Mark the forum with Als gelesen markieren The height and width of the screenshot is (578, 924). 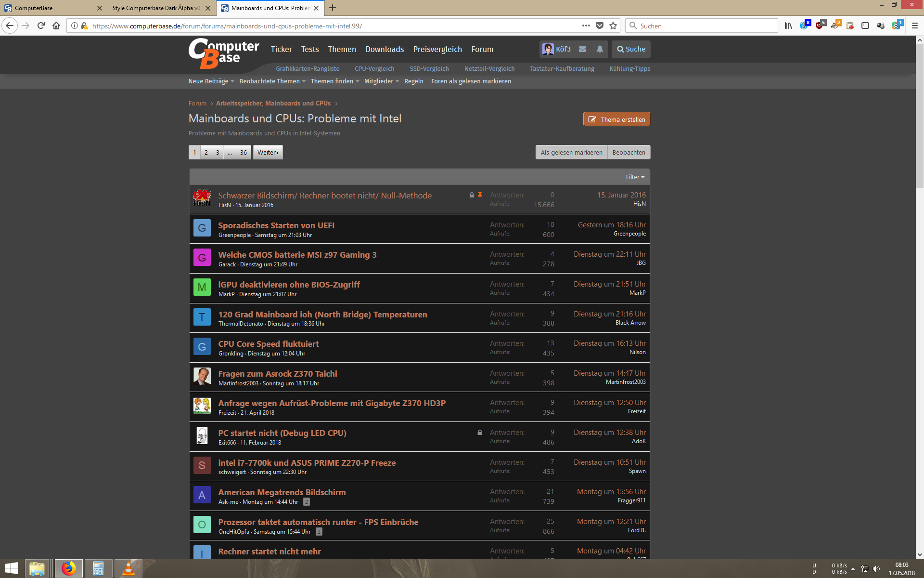pos(571,152)
